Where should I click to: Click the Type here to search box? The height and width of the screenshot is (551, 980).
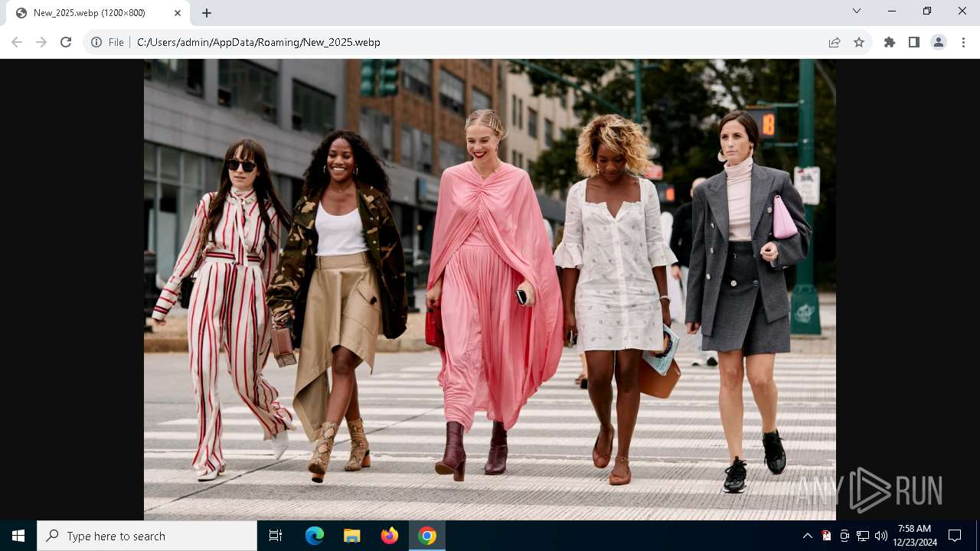click(x=147, y=536)
